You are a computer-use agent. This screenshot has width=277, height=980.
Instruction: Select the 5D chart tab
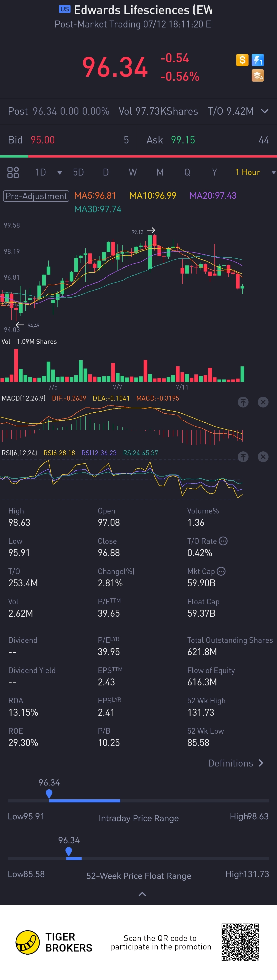click(78, 172)
